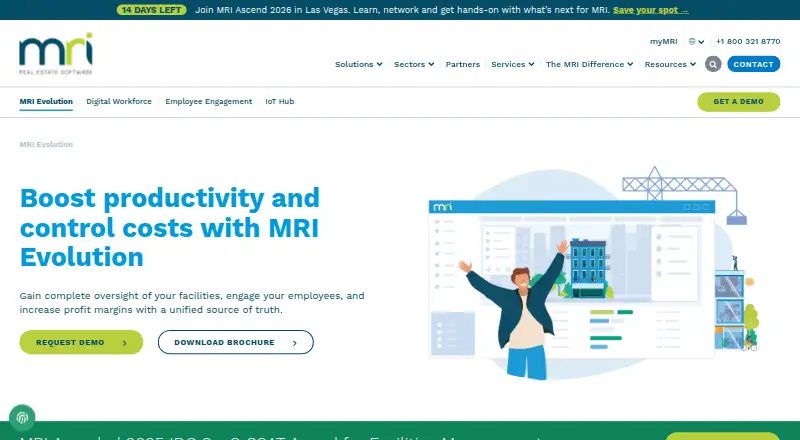The height and width of the screenshot is (440, 800).
Task: Follow the Save your spot link
Action: 651,10
